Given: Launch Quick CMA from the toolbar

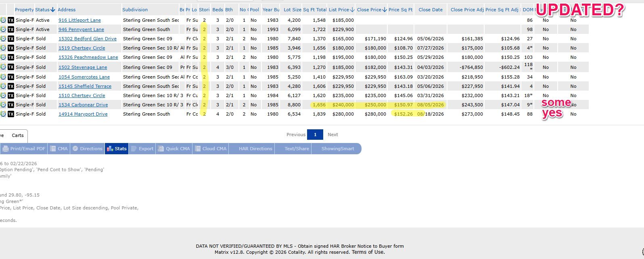Looking at the screenshot, I should 174,149.
